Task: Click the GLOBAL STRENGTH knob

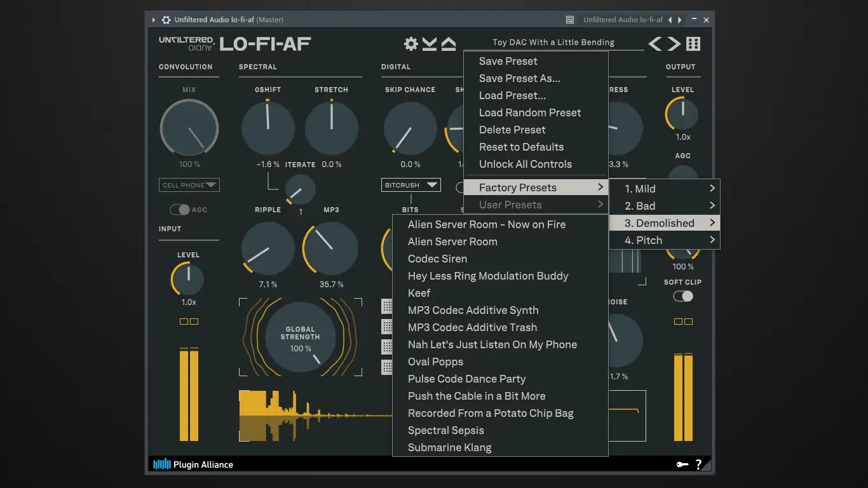Action: (301, 336)
